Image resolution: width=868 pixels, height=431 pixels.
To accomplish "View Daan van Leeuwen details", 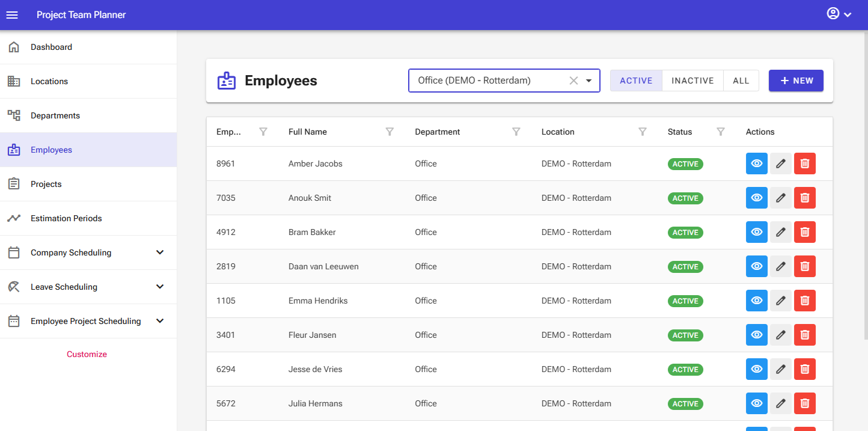I will (757, 266).
